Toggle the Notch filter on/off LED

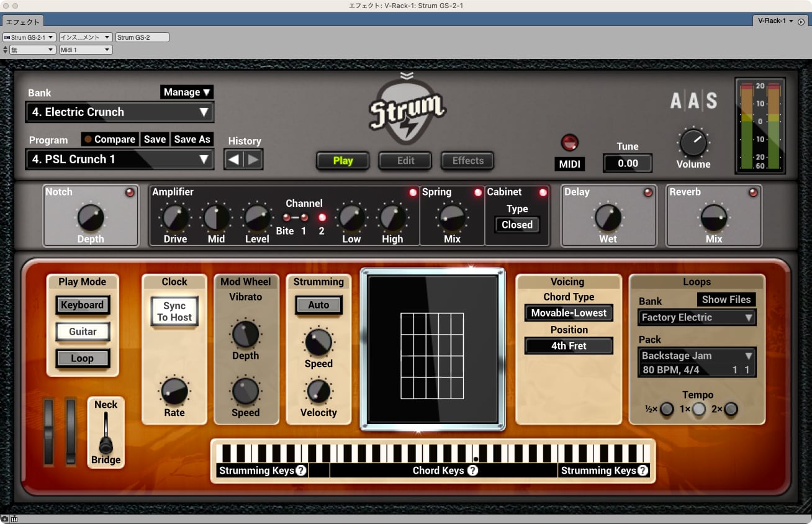coord(130,192)
